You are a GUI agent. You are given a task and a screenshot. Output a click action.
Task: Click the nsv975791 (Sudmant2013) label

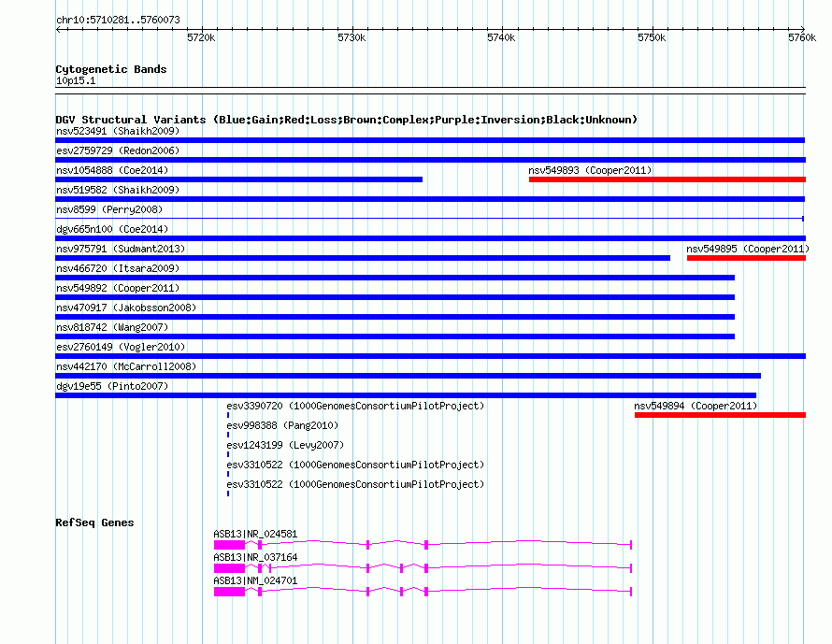click(121, 249)
